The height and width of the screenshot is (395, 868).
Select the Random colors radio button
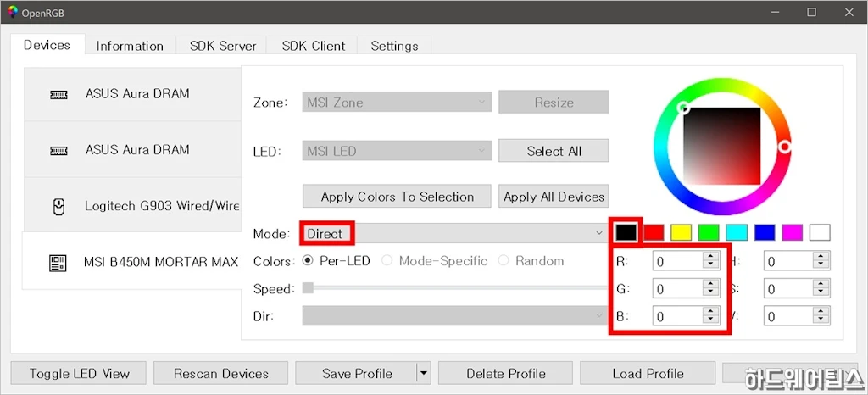click(x=504, y=261)
